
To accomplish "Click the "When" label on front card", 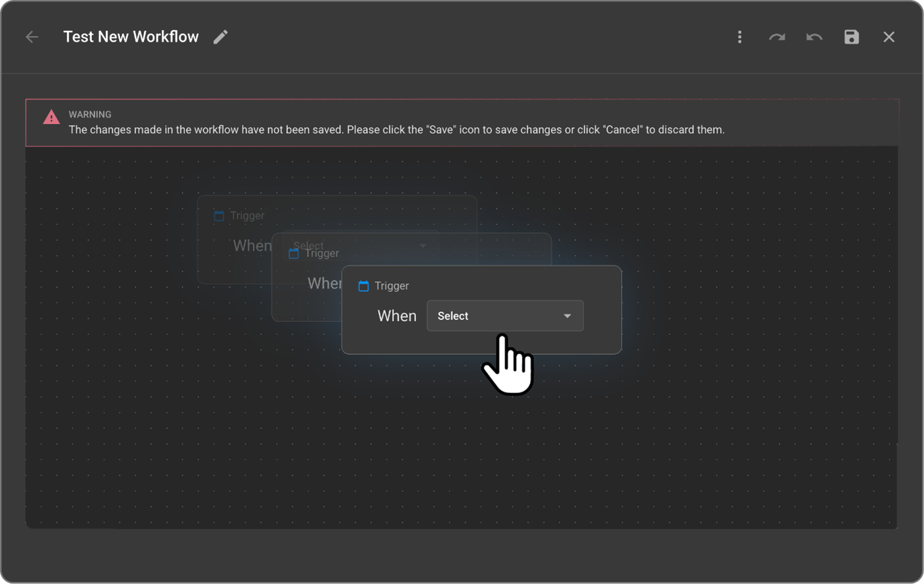I will point(397,316).
